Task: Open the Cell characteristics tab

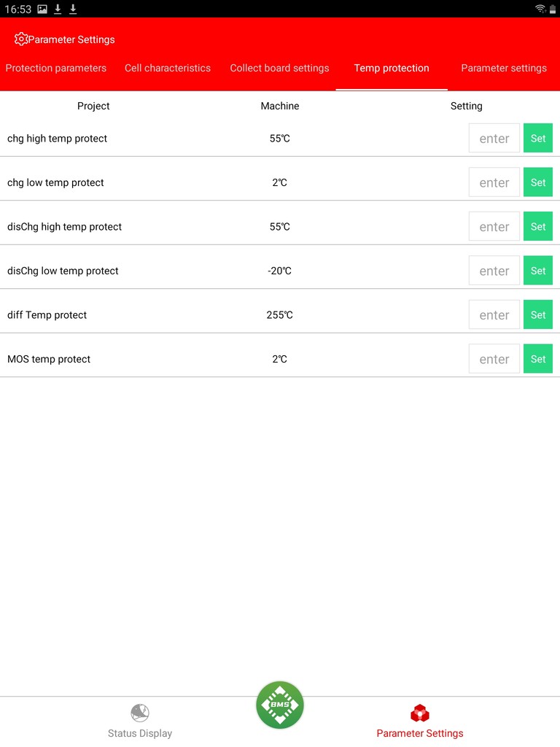Action: [x=168, y=68]
